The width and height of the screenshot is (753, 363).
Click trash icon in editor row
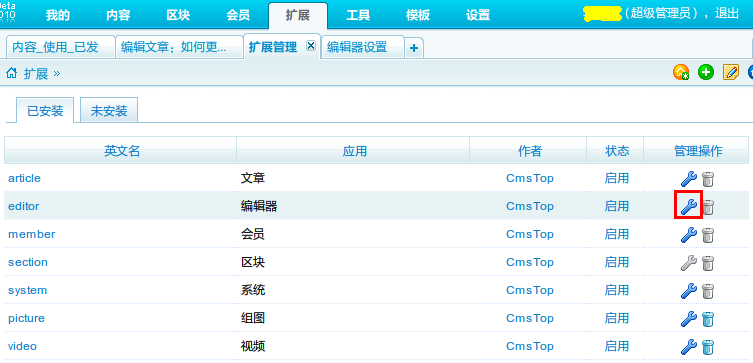[x=708, y=207]
